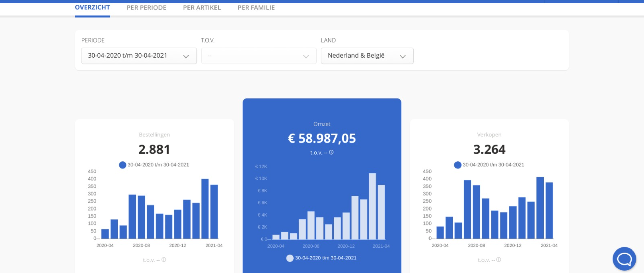This screenshot has height=273, width=644.
Task: Select the Overzicht tab
Action: click(x=92, y=8)
